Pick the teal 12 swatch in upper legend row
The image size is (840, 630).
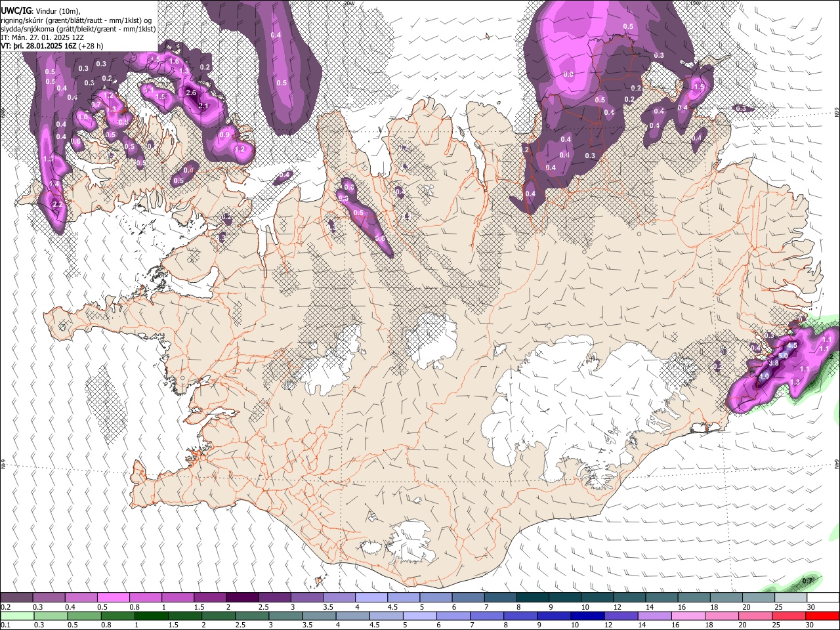[630, 598]
